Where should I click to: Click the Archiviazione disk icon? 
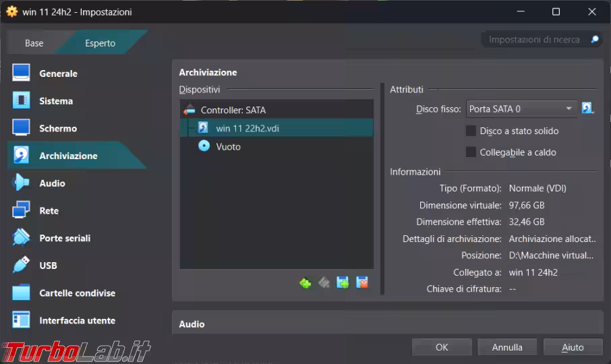pyautogui.click(x=21, y=155)
